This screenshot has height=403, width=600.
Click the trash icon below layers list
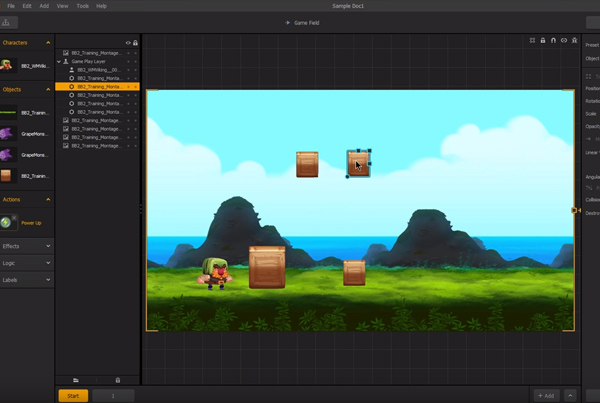(x=118, y=380)
